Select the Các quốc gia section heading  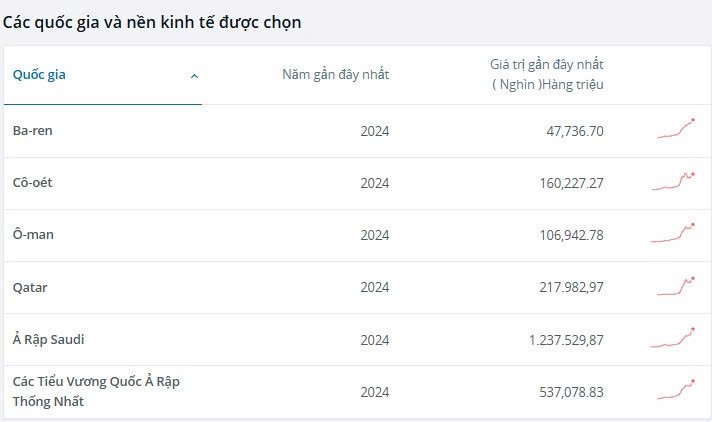[152, 22]
